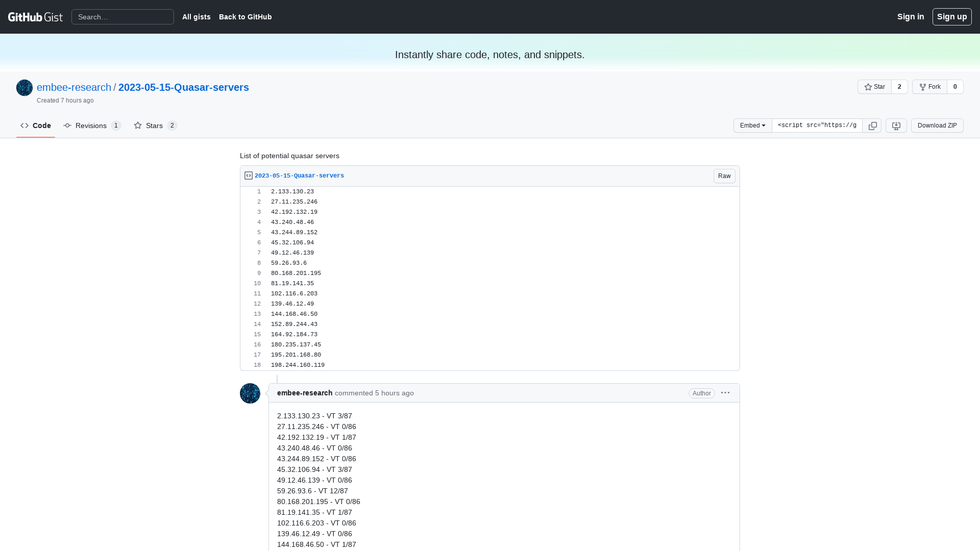Open the Stars 2 tab
This screenshot has width=980, height=551.
pyautogui.click(x=155, y=125)
